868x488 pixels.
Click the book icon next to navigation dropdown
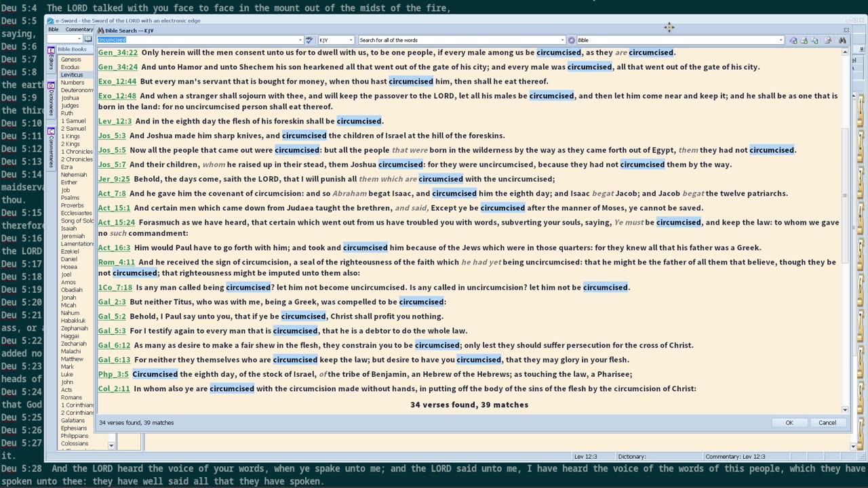tap(88, 39)
